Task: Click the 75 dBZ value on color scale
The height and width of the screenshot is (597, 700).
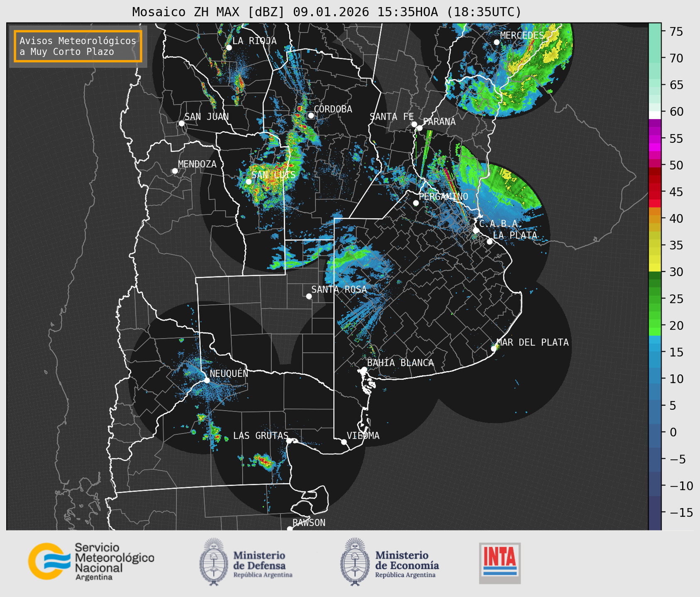Action: 676,32
